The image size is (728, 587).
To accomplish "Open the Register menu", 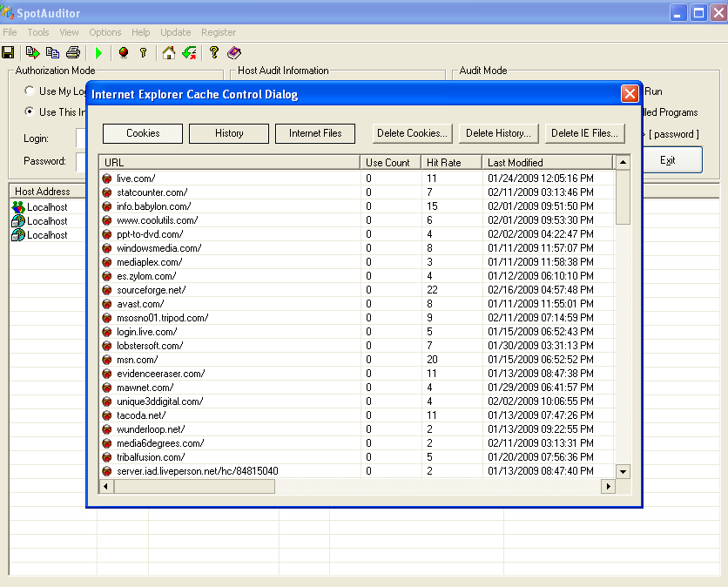I will point(219,32).
